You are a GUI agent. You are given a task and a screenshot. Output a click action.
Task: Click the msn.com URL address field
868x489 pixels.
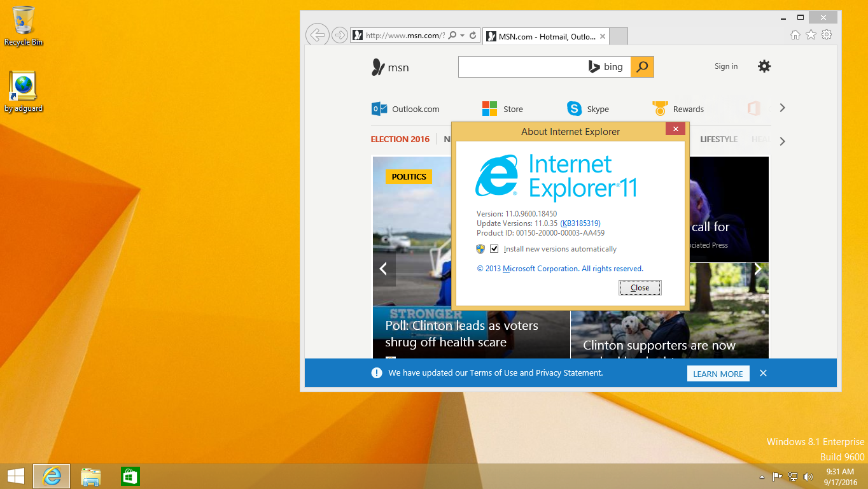pyautogui.click(x=405, y=36)
